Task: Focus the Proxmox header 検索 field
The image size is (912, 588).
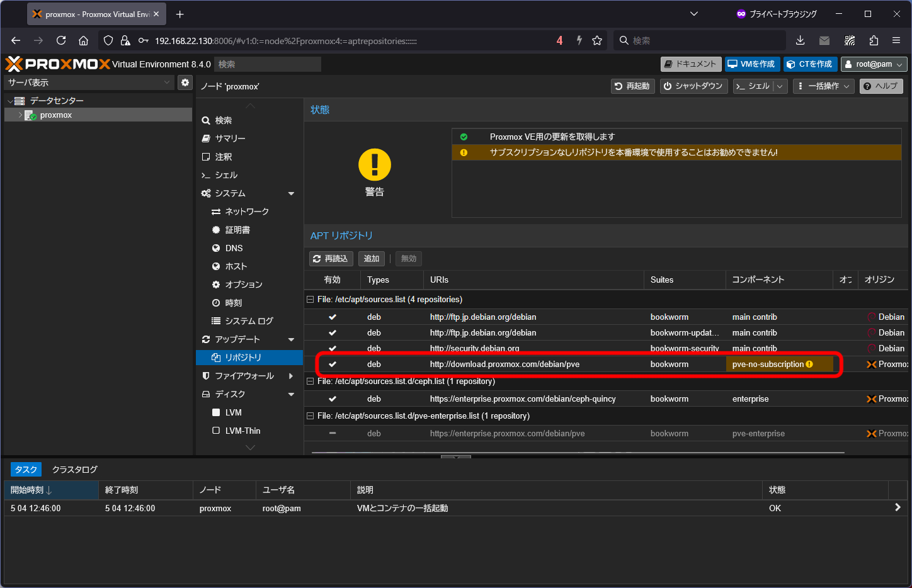Action: click(268, 64)
